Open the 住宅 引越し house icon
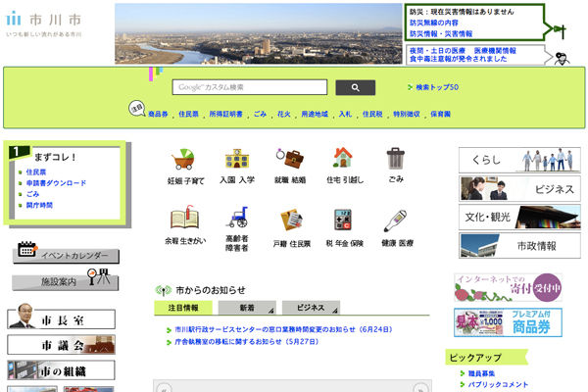This screenshot has width=588, height=392. tap(342, 158)
